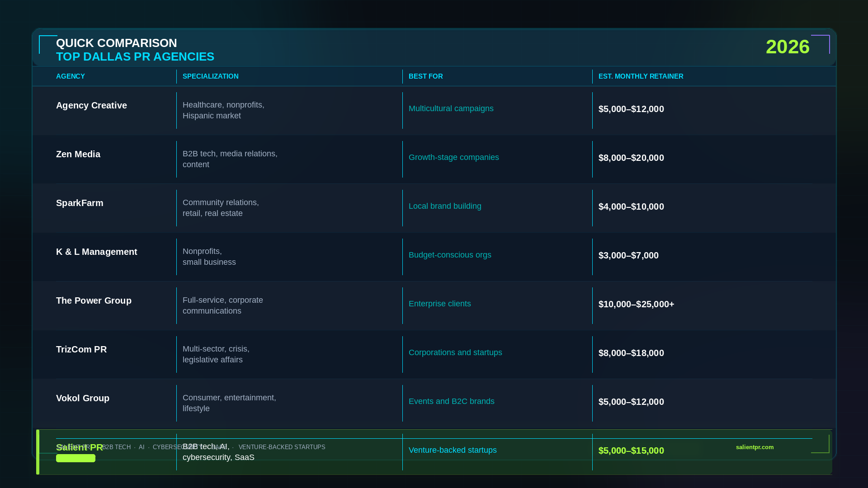
Task: Select the SparkFarm agency name
Action: (x=80, y=203)
